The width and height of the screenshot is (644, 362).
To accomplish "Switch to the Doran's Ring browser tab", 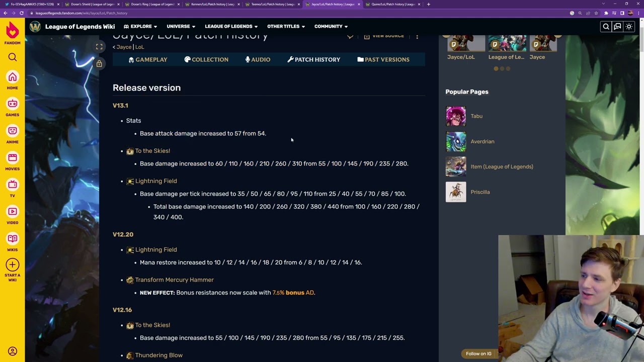I will point(151,4).
